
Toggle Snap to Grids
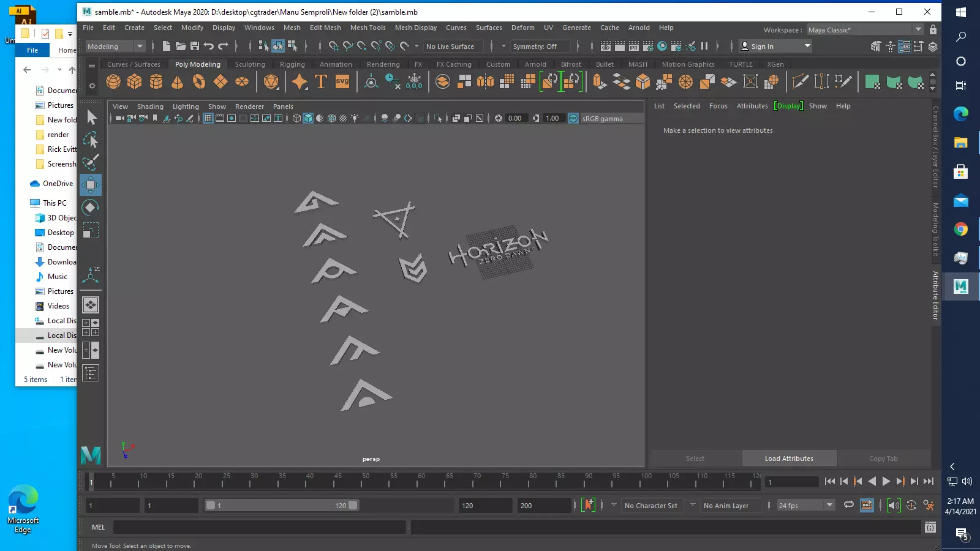coord(334,46)
